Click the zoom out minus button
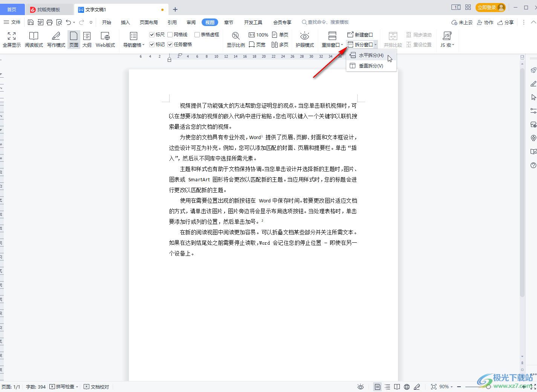The height and width of the screenshot is (392, 537). (x=459, y=387)
